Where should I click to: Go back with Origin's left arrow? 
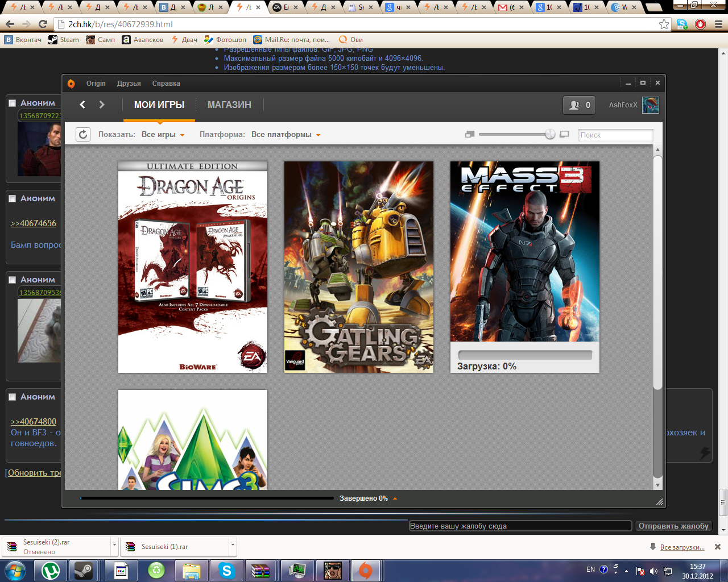tap(82, 105)
